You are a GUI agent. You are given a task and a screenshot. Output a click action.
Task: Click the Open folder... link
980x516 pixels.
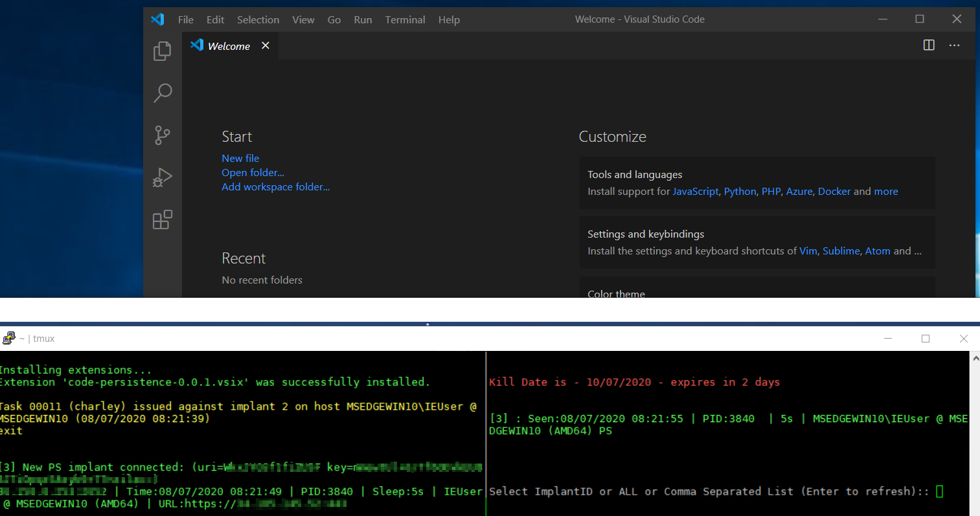pos(253,172)
